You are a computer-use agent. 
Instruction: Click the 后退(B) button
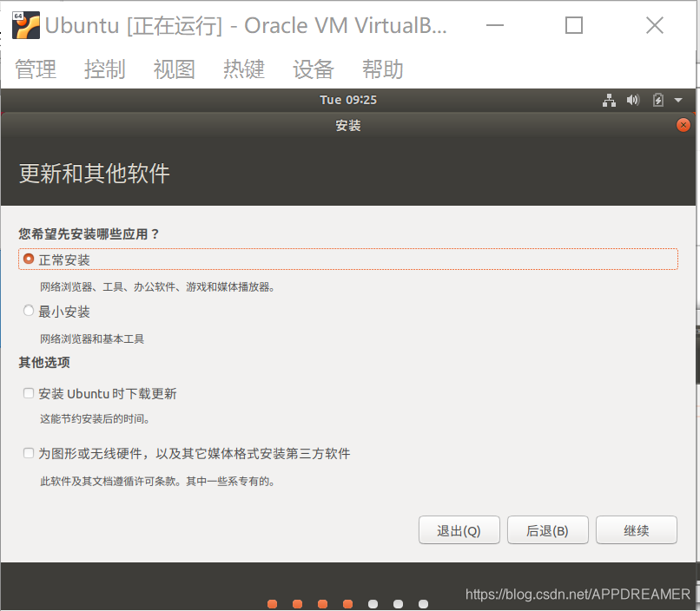click(547, 530)
